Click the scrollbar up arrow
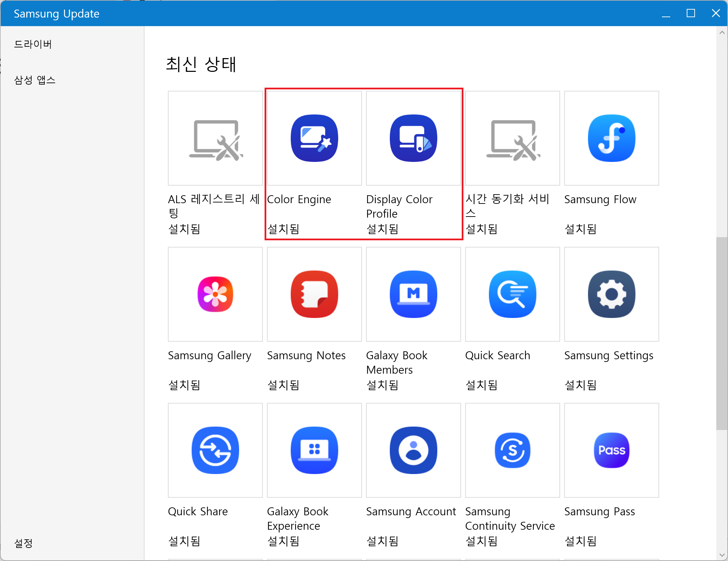The height and width of the screenshot is (561, 728). (x=722, y=33)
